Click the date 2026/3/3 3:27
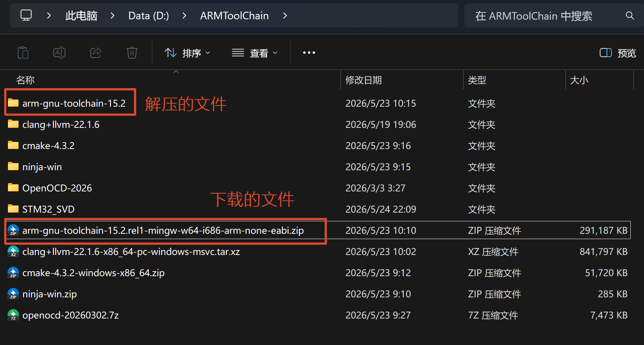644x345 pixels. [x=375, y=188]
